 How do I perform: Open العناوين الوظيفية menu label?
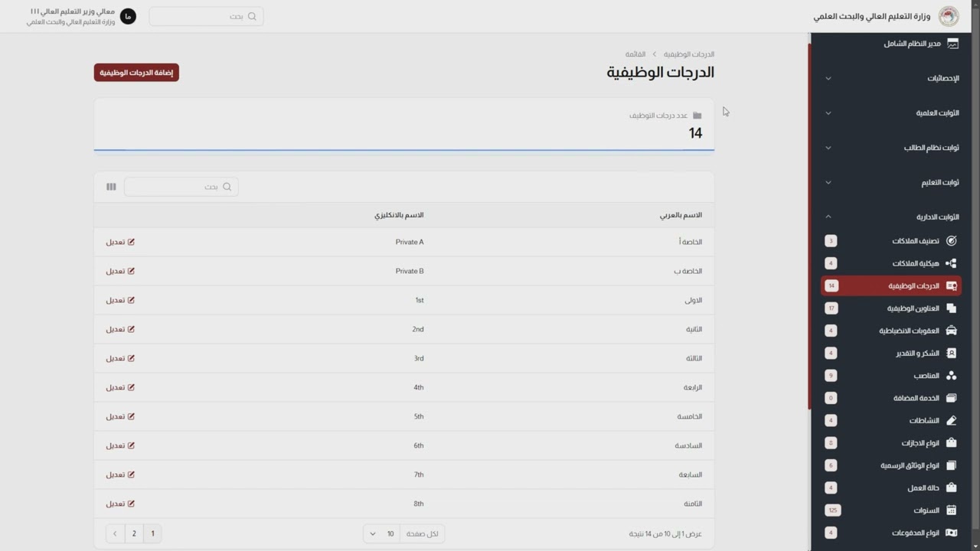tap(913, 308)
